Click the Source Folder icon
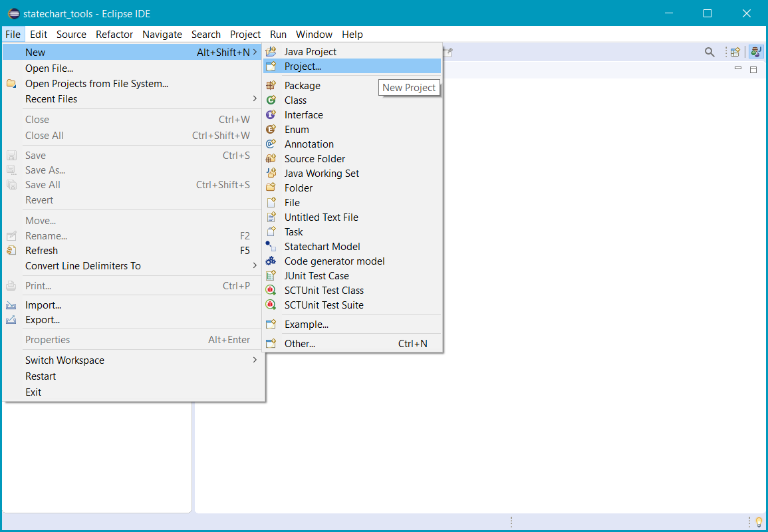Screen dimensions: 768x532 pyautogui.click(x=271, y=159)
